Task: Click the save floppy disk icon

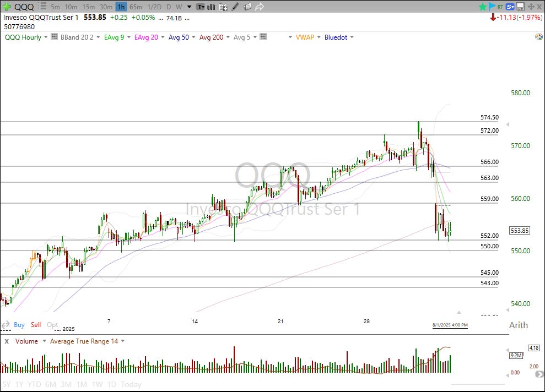Action: 520,7
